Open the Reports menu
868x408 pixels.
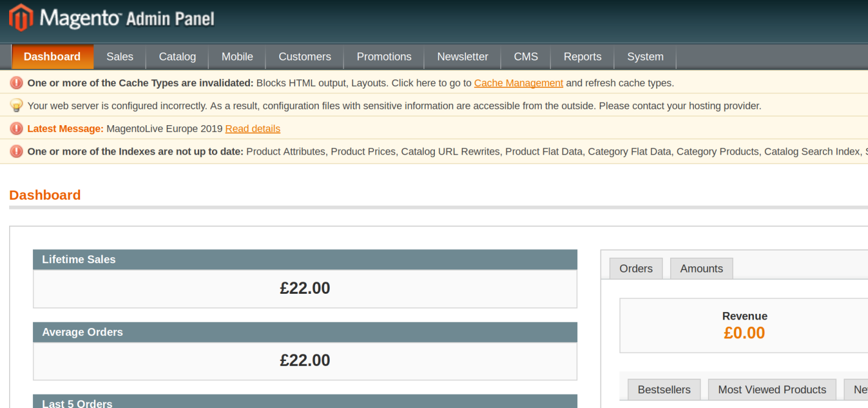[x=582, y=57]
